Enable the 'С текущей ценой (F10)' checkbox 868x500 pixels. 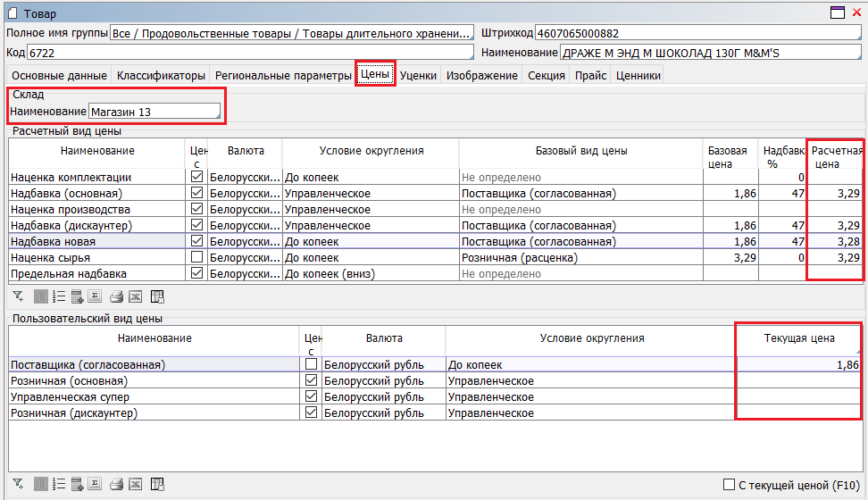pyautogui.click(x=729, y=485)
